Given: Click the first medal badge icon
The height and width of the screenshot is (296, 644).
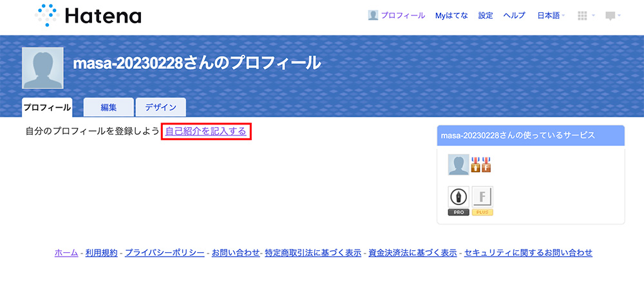Looking at the screenshot, I should click(476, 164).
